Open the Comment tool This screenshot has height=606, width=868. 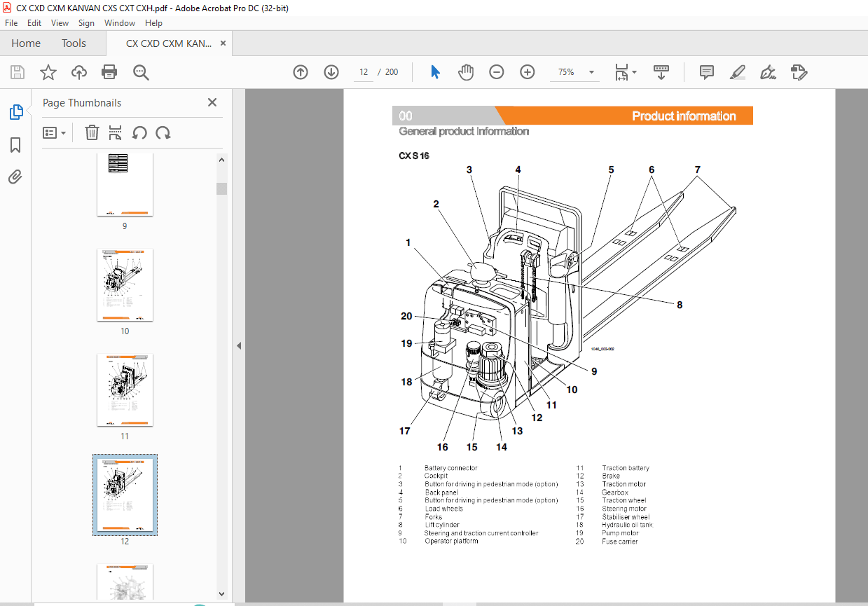[706, 71]
